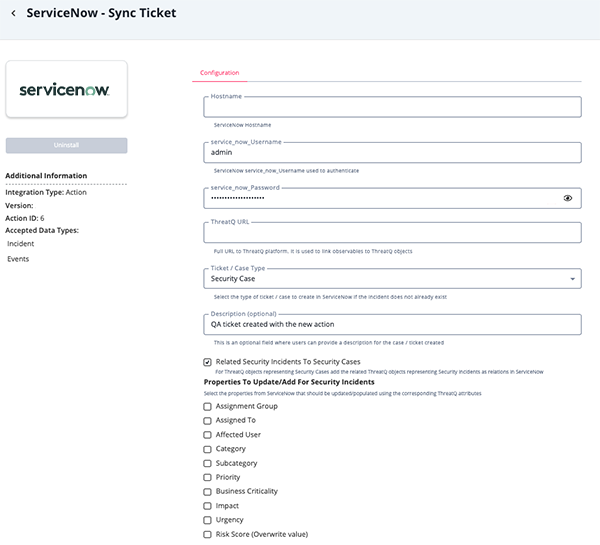Viewport: 600px width, 545px height.
Task: Click the back arrow beside ServiceNow title
Action: point(13,14)
